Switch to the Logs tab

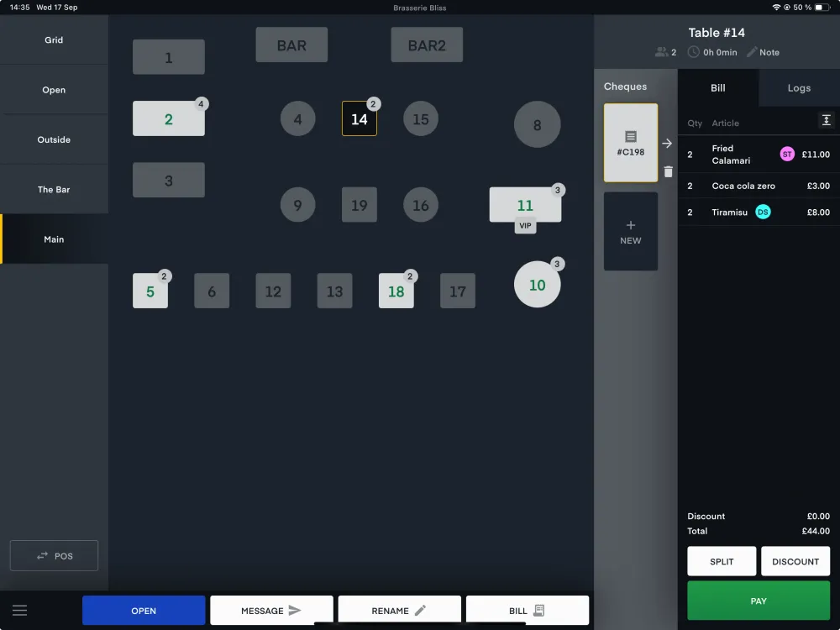(799, 88)
